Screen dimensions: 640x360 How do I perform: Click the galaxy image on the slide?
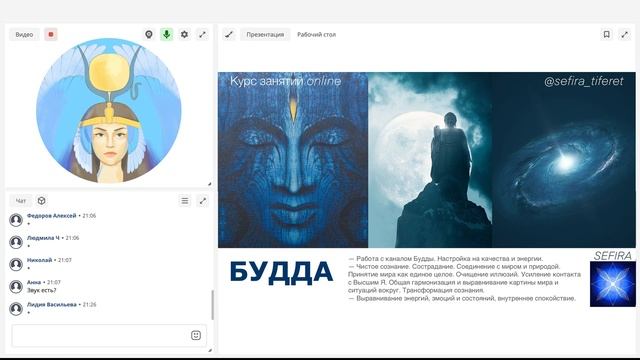point(564,160)
